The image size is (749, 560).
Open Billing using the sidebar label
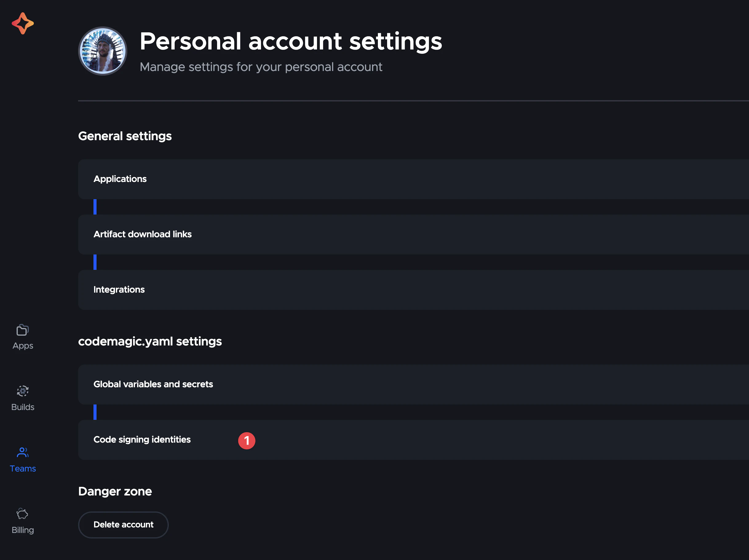coord(23,530)
